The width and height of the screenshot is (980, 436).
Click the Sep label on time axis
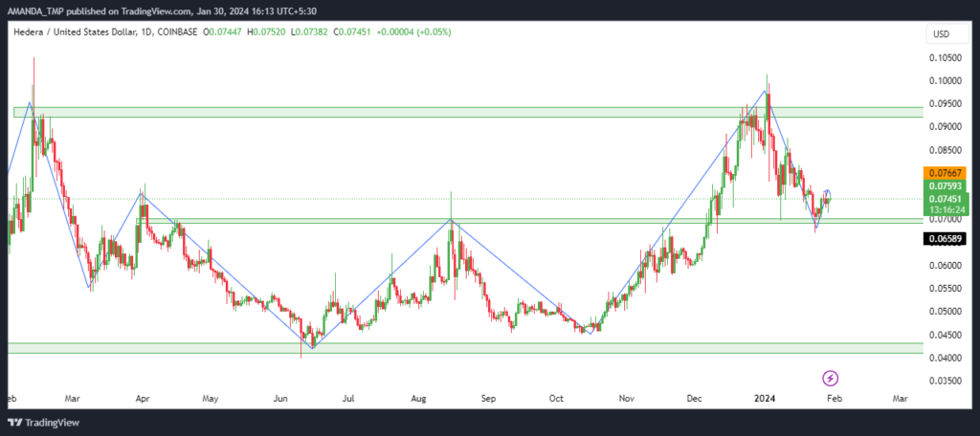(488, 399)
